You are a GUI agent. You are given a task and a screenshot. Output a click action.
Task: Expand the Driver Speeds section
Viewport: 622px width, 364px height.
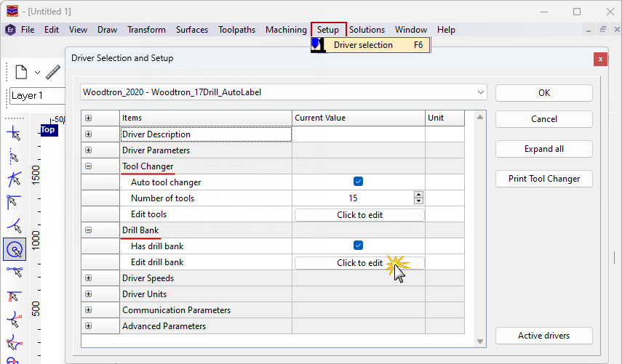[89, 278]
